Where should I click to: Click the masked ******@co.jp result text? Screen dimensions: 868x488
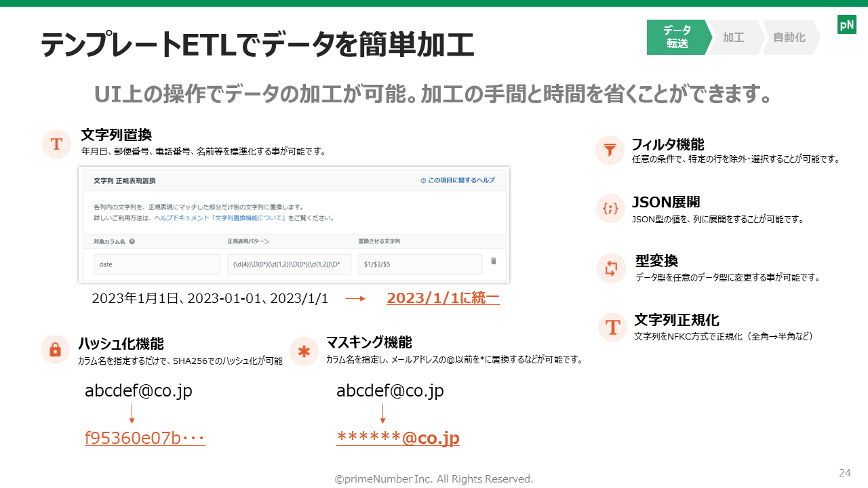tap(398, 438)
